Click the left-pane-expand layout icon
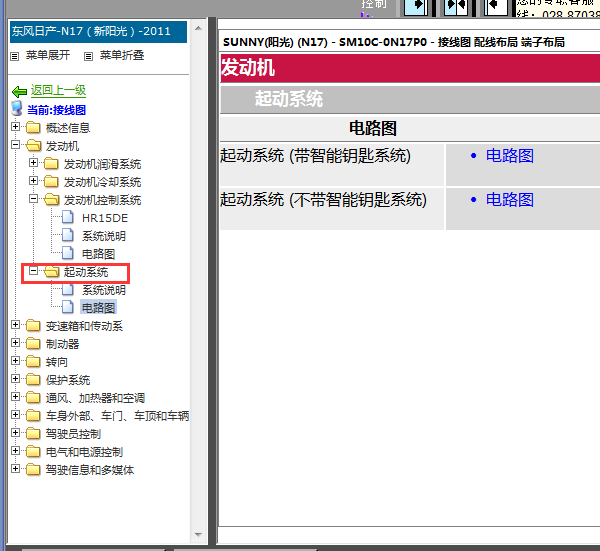This screenshot has height=551, width=600. pyautogui.click(x=416, y=7)
